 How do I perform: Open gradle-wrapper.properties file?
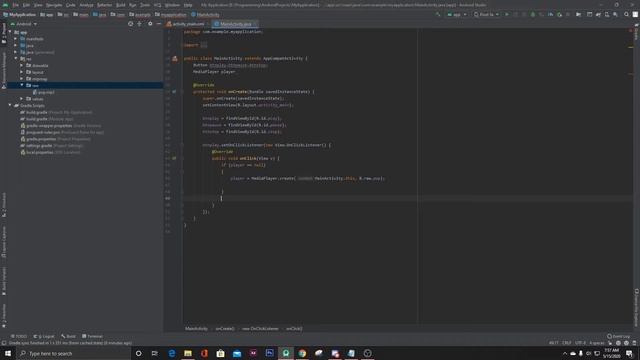tap(60, 126)
